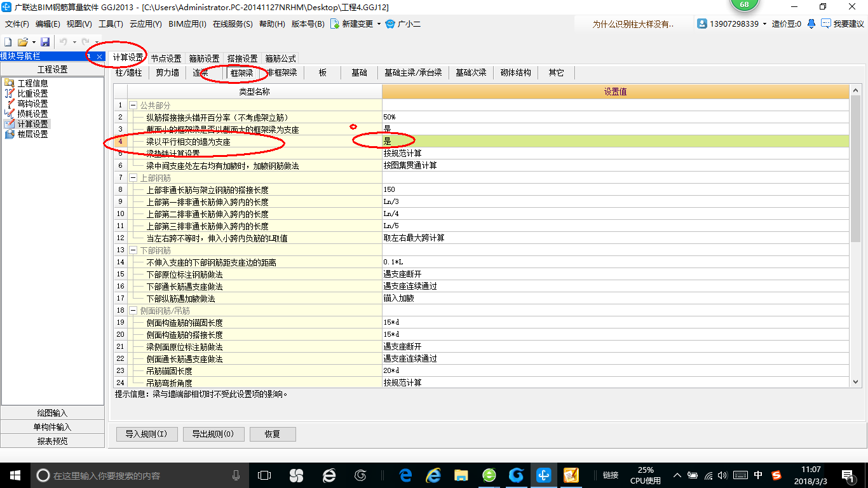Click the Task View taskbar icon
The image size is (868, 488).
[264, 475]
